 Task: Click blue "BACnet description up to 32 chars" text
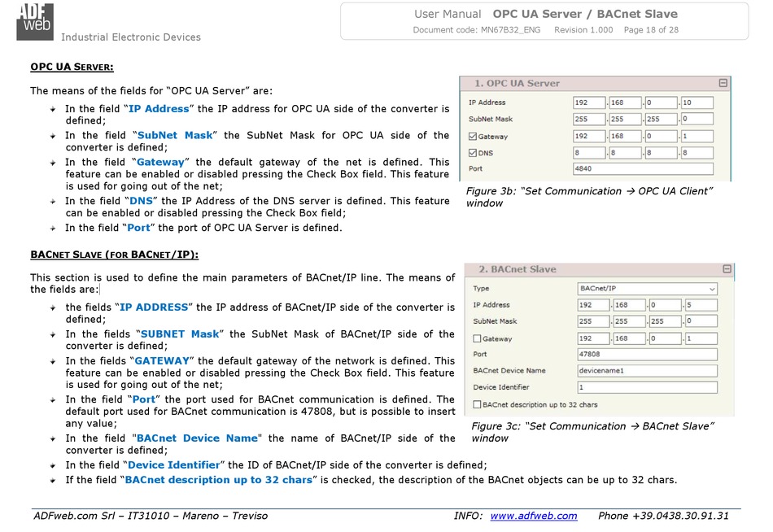point(218,480)
